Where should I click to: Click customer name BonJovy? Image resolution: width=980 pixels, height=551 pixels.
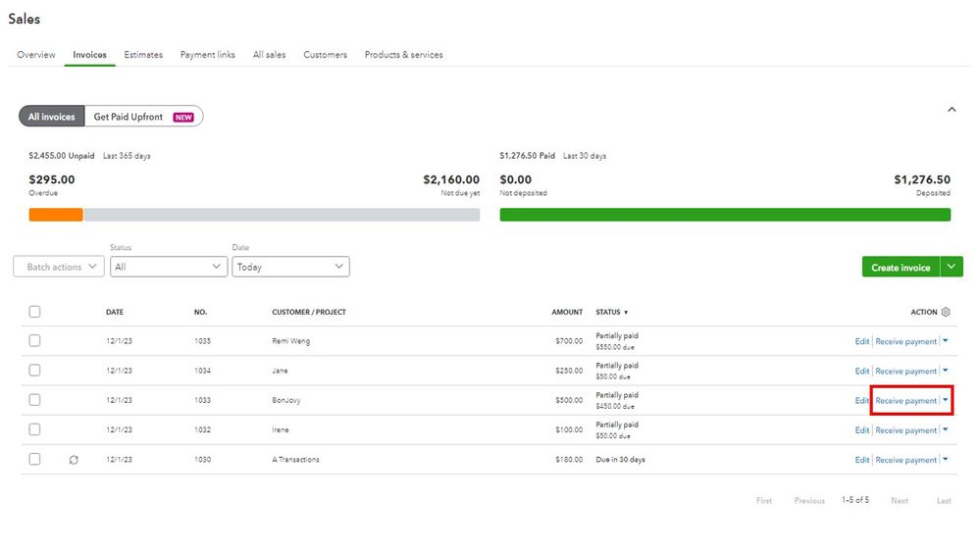click(x=286, y=400)
